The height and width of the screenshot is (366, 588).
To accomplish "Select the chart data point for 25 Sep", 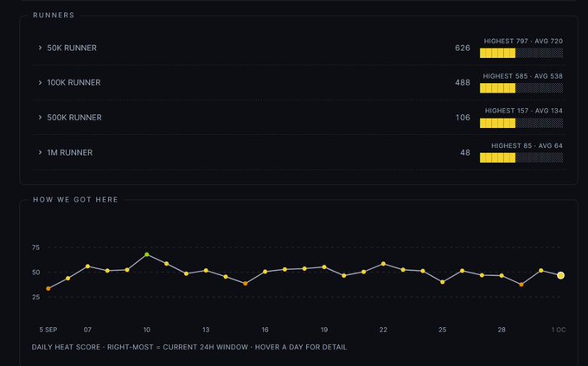I will point(443,282).
